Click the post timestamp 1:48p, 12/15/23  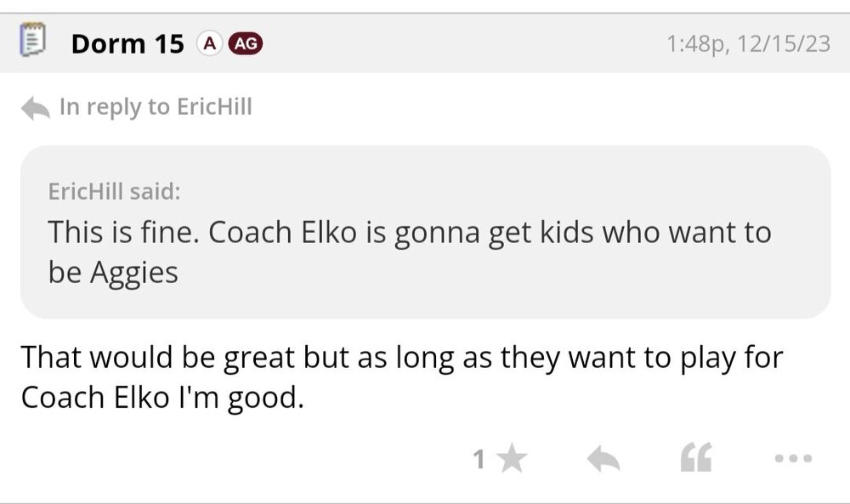[x=749, y=43]
